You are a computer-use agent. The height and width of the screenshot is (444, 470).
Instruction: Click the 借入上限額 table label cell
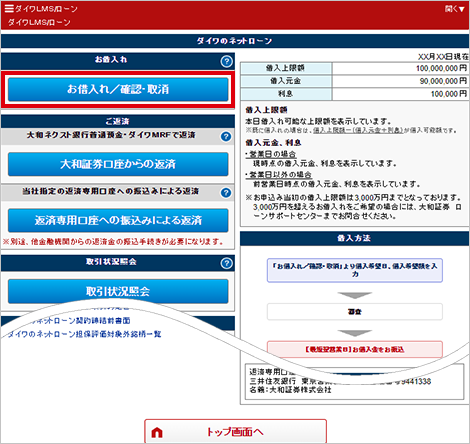click(286, 68)
